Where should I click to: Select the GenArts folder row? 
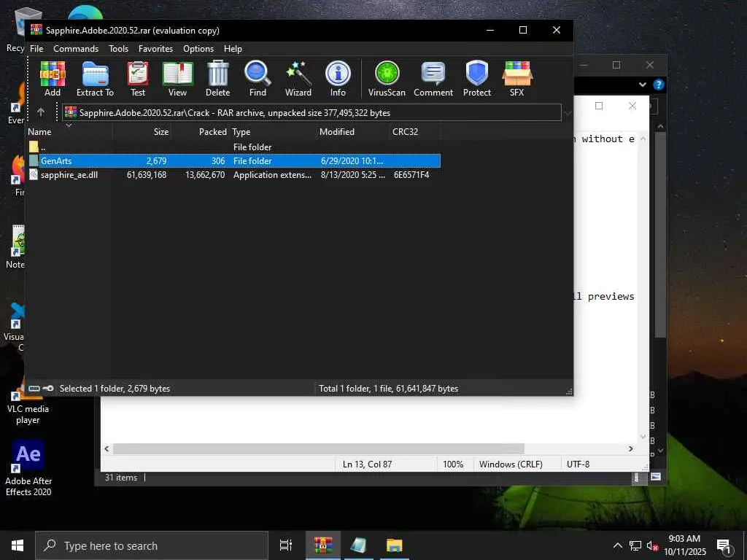(x=233, y=161)
